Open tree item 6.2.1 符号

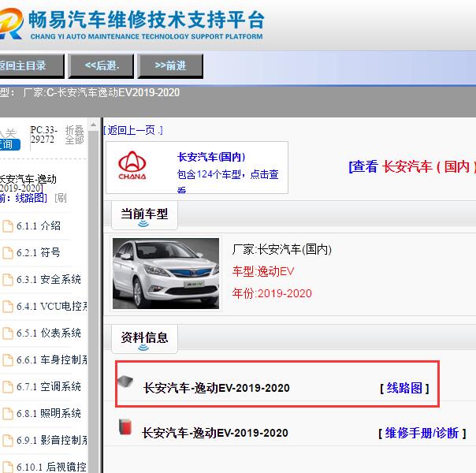tap(39, 253)
